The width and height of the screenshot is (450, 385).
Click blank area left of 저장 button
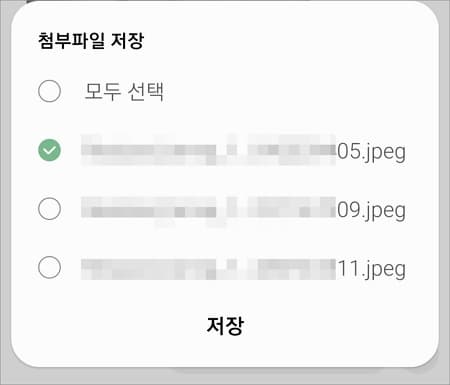(110, 325)
